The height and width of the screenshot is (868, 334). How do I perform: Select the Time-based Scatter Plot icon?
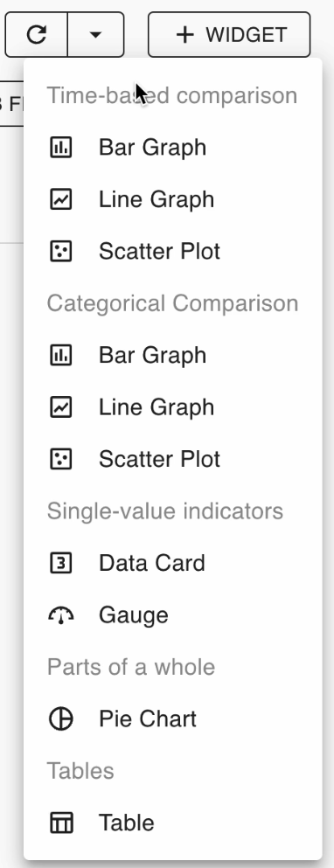point(61,252)
